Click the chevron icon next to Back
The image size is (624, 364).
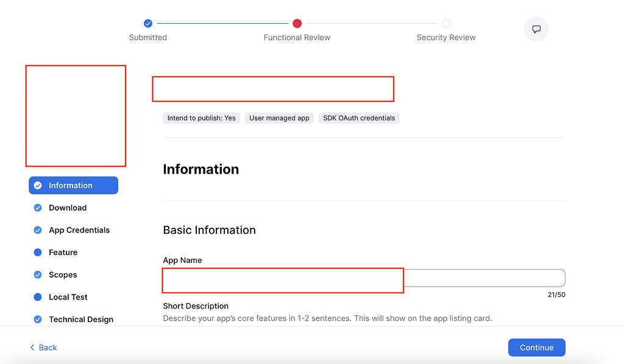[x=32, y=347]
